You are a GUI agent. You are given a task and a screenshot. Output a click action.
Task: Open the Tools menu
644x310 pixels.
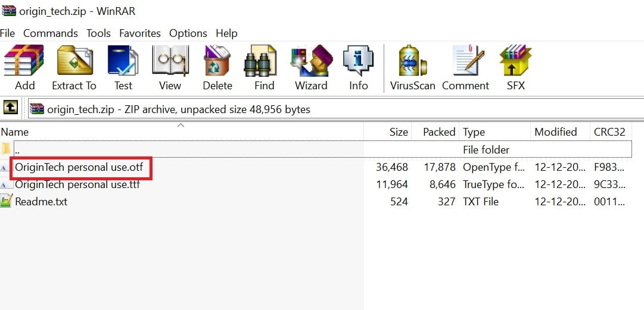(x=98, y=33)
